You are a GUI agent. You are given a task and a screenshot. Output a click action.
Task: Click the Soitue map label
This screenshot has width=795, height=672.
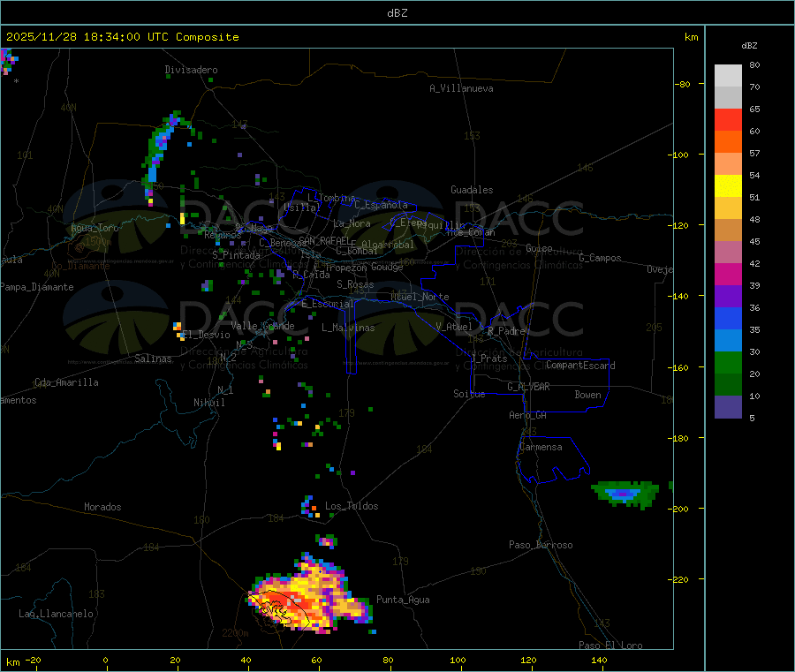click(469, 394)
